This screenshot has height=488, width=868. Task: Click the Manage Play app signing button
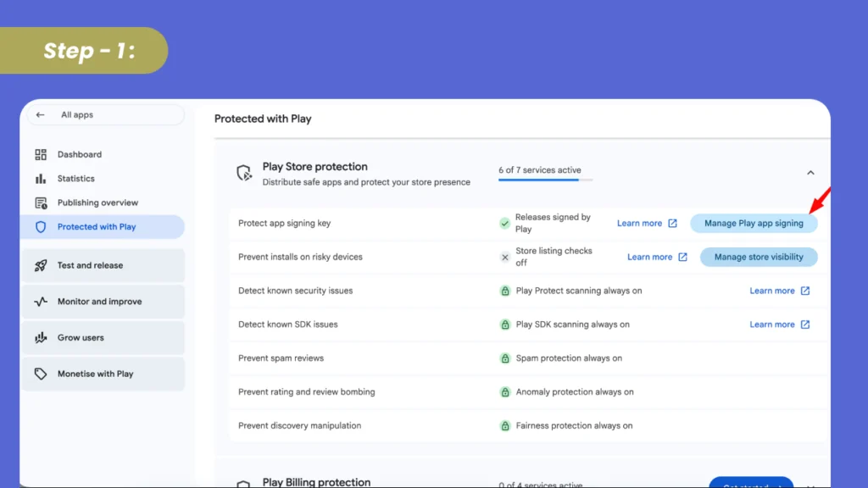pyautogui.click(x=754, y=224)
